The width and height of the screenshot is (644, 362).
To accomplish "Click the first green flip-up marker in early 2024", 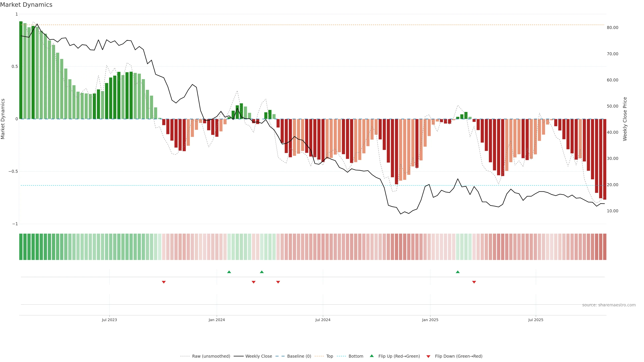I will pos(229,272).
